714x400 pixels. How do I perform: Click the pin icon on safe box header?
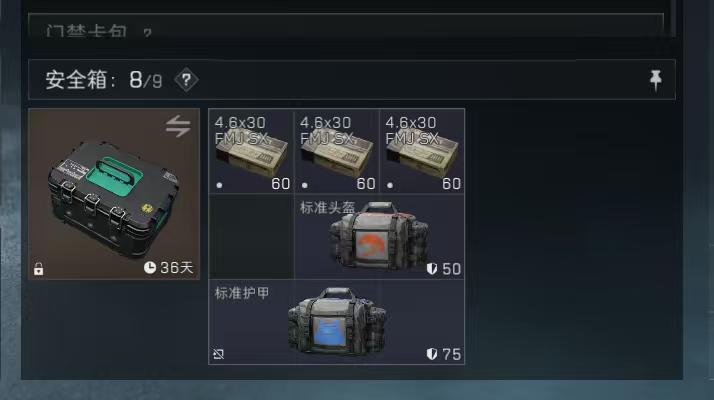[x=656, y=80]
